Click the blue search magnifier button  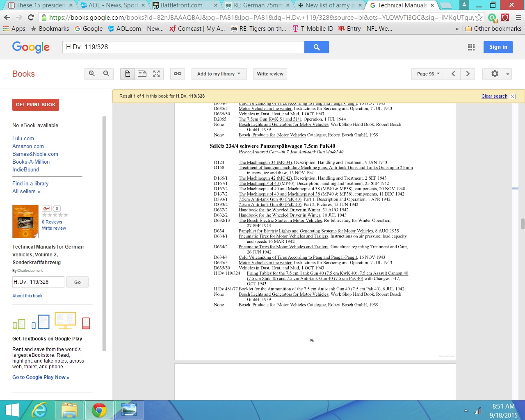click(x=317, y=47)
